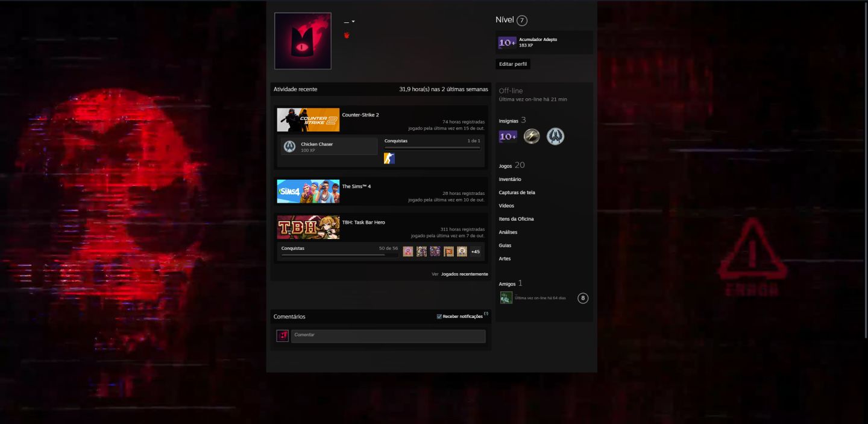Click the Chicken Chaser badge name
This screenshot has width=868, height=424.
317,144
